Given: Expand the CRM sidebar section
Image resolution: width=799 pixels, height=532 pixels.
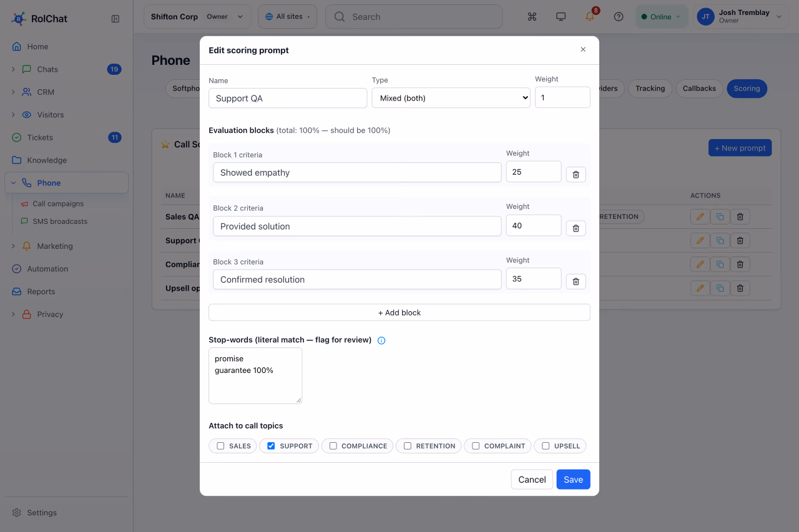Looking at the screenshot, I should (13, 92).
